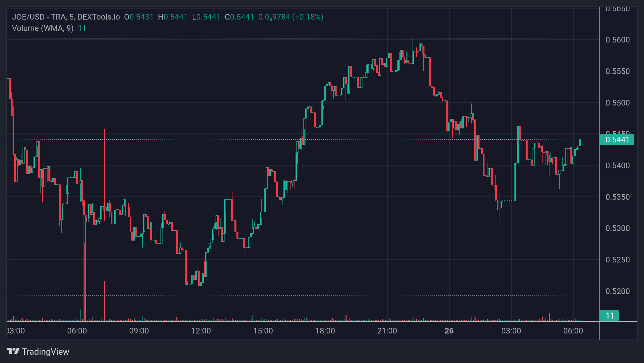The height and width of the screenshot is (363, 644).
Task: Click the change percentage (+0.18%) in legend
Action: pyautogui.click(x=307, y=17)
